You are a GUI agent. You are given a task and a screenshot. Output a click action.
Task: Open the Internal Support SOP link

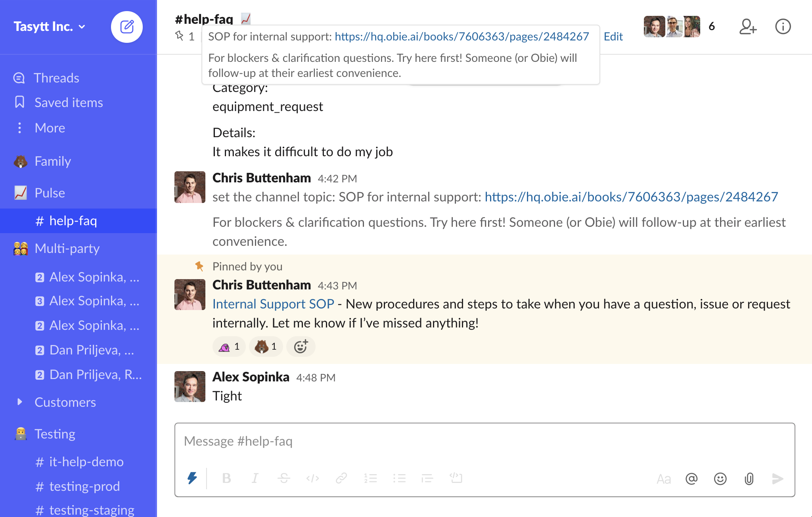[273, 304]
